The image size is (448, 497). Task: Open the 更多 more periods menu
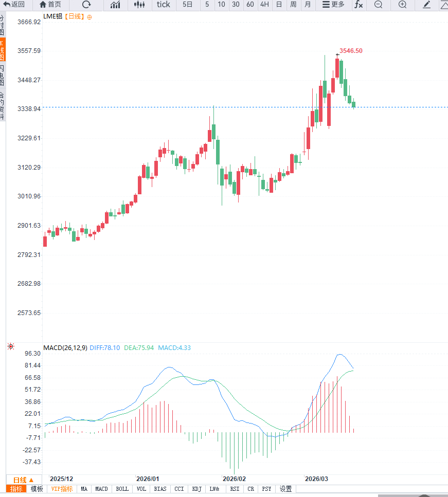(333, 5)
